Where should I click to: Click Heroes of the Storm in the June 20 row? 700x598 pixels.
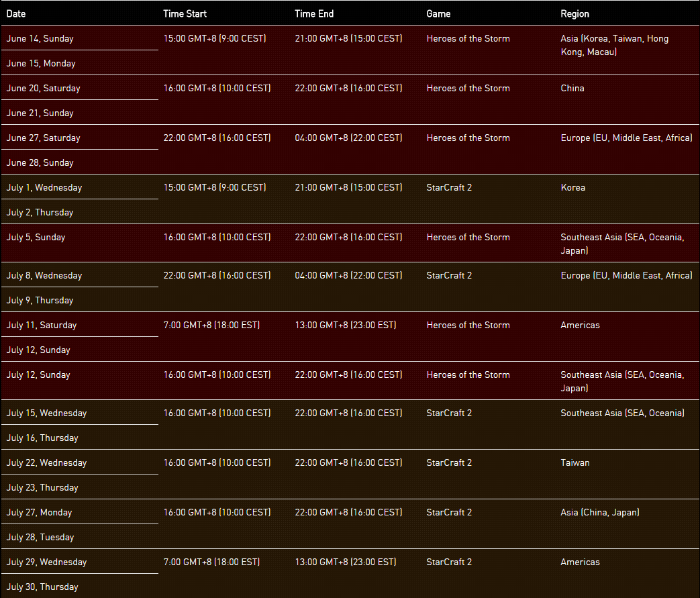click(x=468, y=88)
